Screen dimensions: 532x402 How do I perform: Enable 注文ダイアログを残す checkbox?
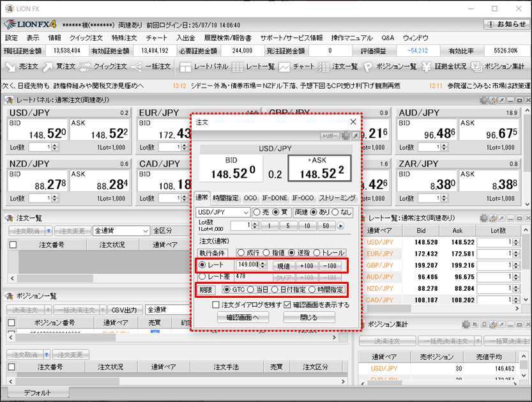[x=216, y=305]
